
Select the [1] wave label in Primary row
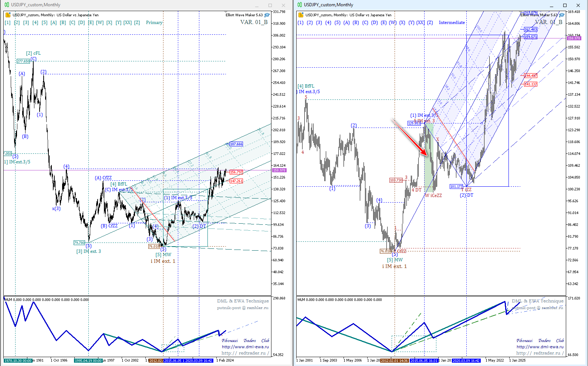coord(7,23)
